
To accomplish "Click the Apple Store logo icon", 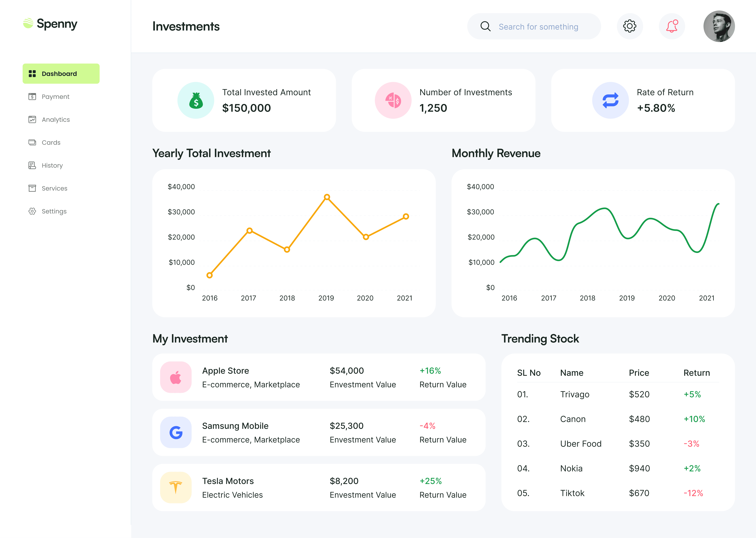I will (x=176, y=377).
